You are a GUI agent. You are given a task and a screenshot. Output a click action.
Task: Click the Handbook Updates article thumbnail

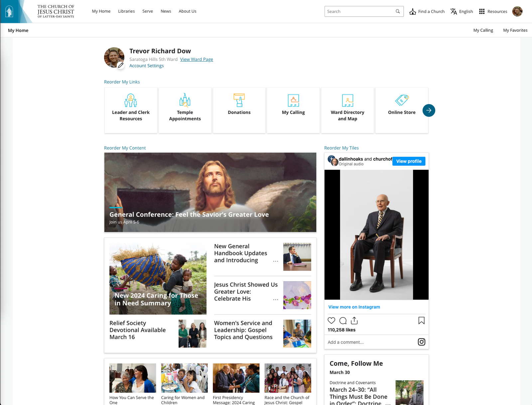tap(297, 257)
